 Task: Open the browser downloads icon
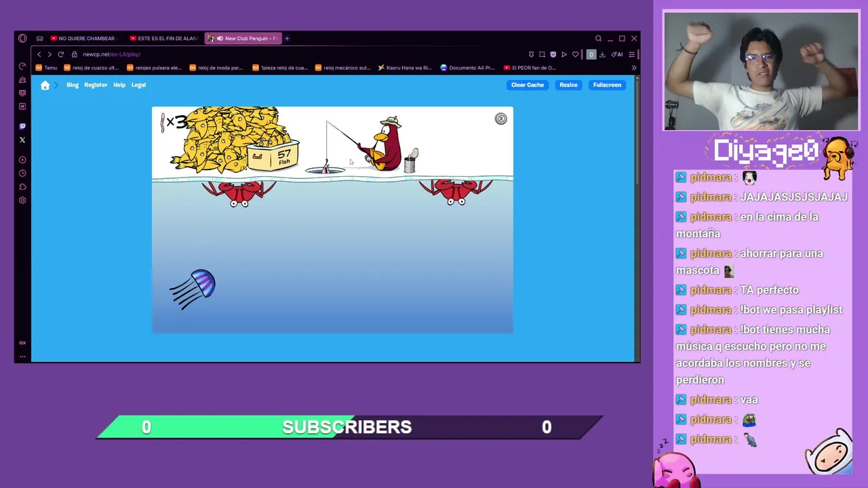click(602, 54)
